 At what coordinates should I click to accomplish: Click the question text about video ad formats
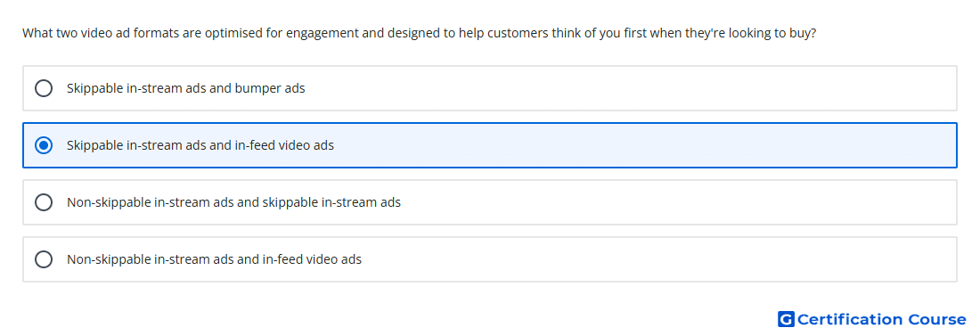coord(420,33)
